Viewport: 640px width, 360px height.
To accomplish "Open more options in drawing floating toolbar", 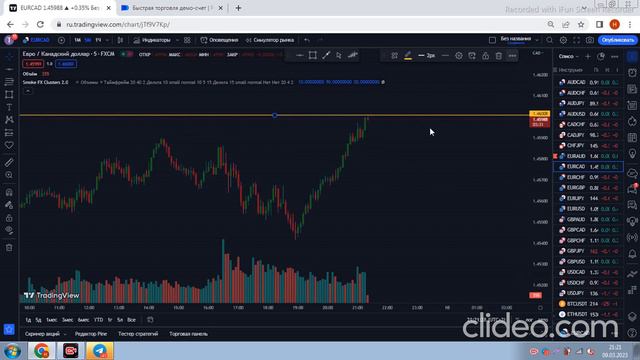I will point(512,56).
